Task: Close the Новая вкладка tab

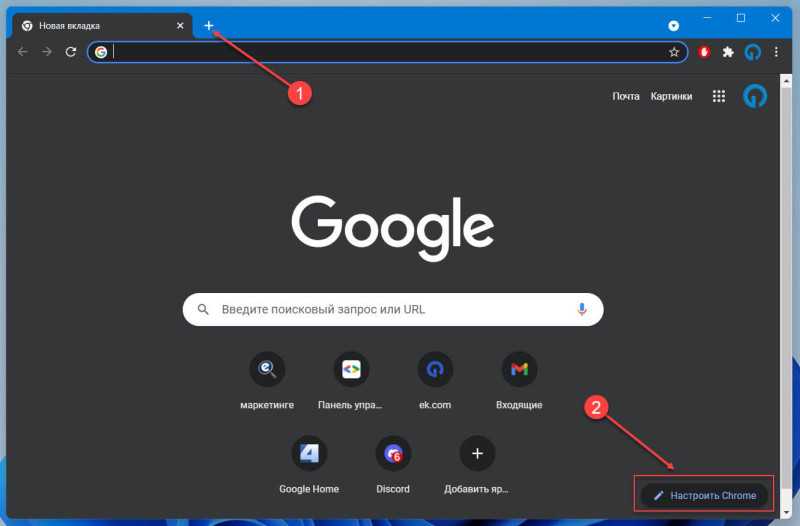Action: click(x=180, y=26)
